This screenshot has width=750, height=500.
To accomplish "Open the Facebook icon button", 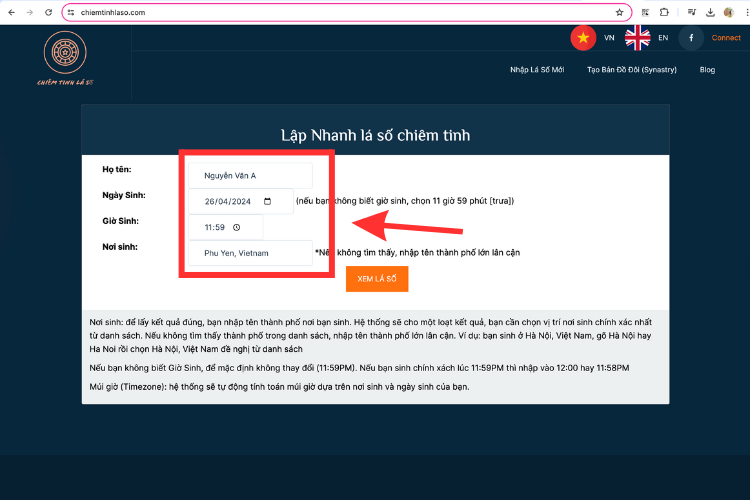I will 691,38.
